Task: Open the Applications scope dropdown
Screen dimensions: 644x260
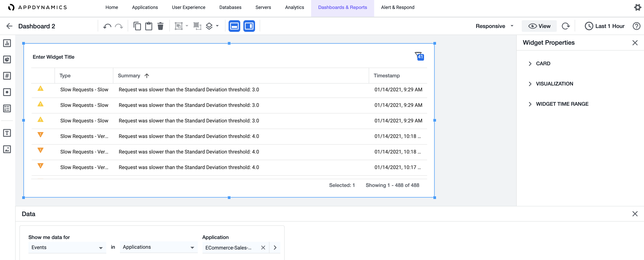Action: pyautogui.click(x=158, y=247)
